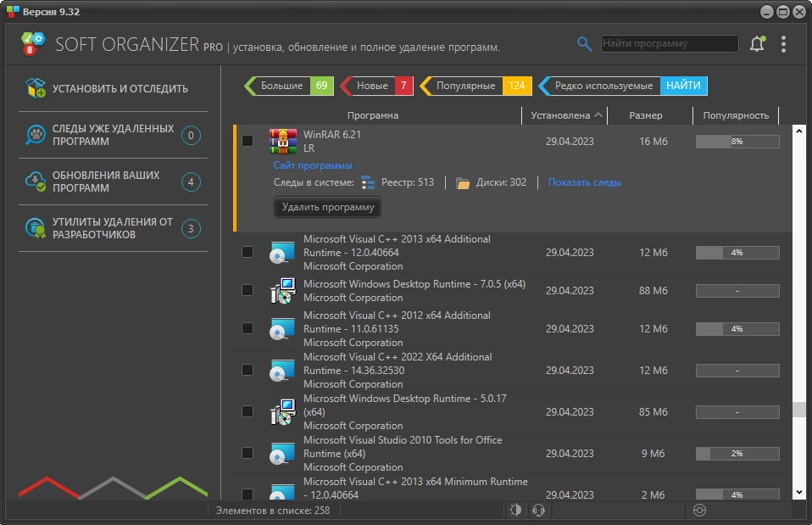Click the Удалить программу button

(x=328, y=207)
